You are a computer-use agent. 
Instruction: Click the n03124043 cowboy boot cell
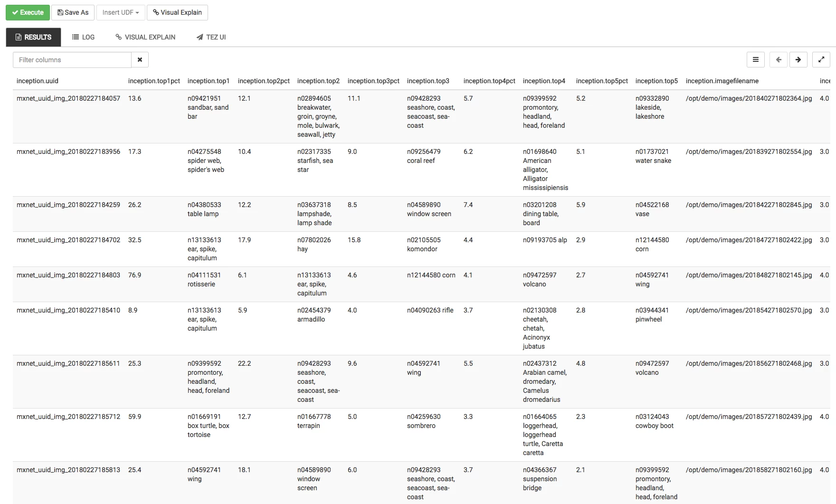[x=655, y=421]
